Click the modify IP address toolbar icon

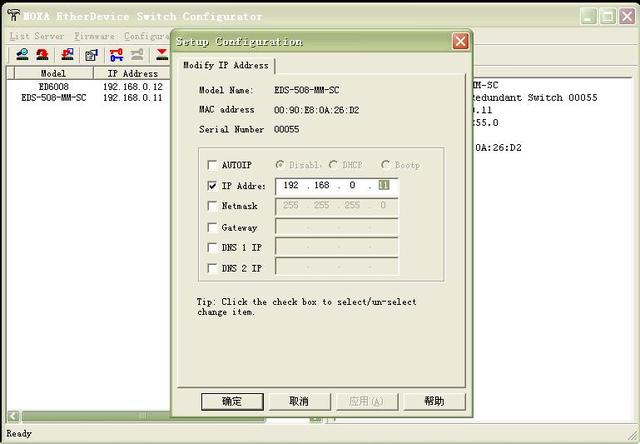coord(91,55)
